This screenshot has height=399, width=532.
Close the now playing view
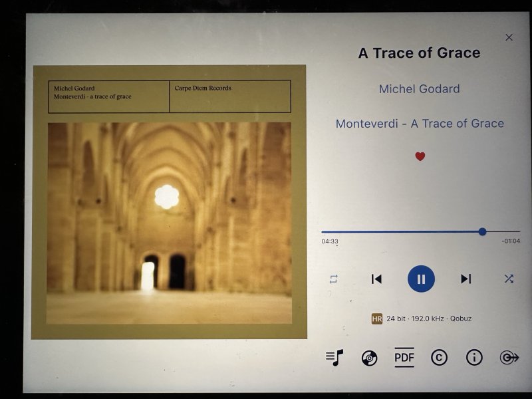click(509, 37)
